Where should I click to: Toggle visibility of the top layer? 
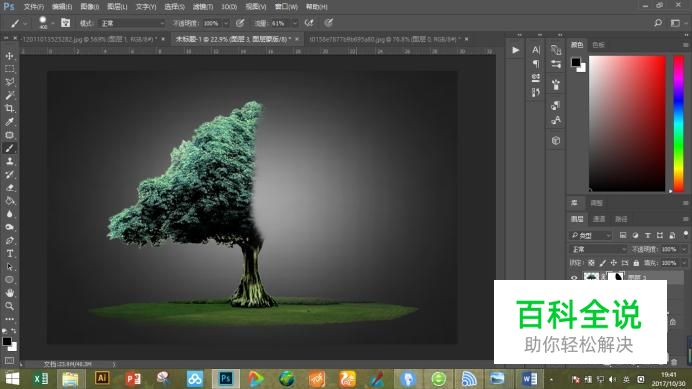click(x=574, y=278)
